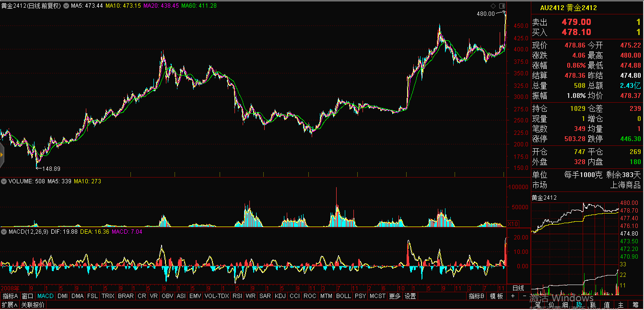The width and height of the screenshot is (644, 310).
Task: Click the panel layout icon above chart
Action: (502, 5)
